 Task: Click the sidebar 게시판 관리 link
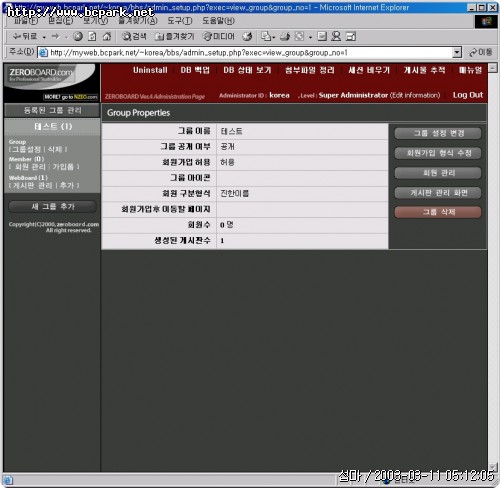point(33,185)
